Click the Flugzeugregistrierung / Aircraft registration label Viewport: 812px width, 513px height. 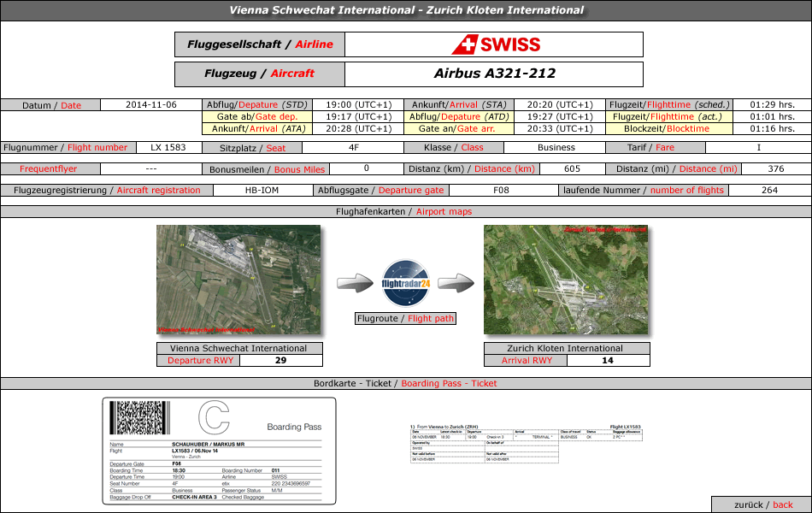pyautogui.click(x=107, y=190)
